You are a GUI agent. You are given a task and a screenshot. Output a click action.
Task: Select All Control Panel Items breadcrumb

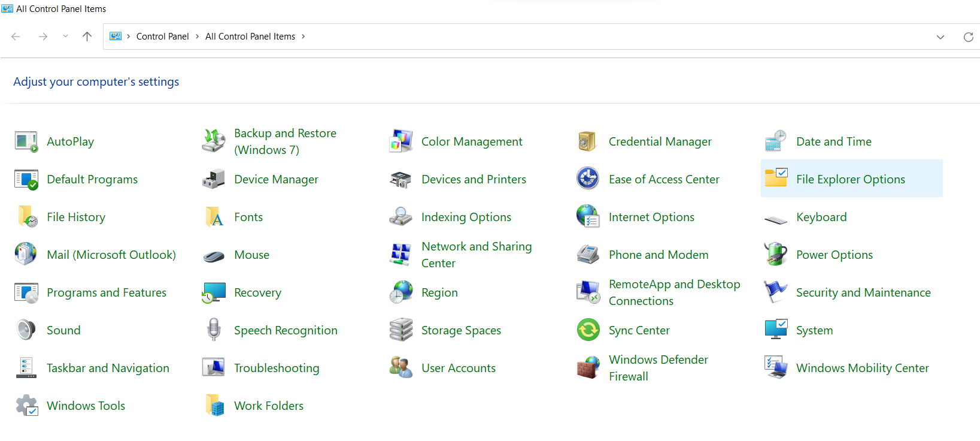coord(250,37)
